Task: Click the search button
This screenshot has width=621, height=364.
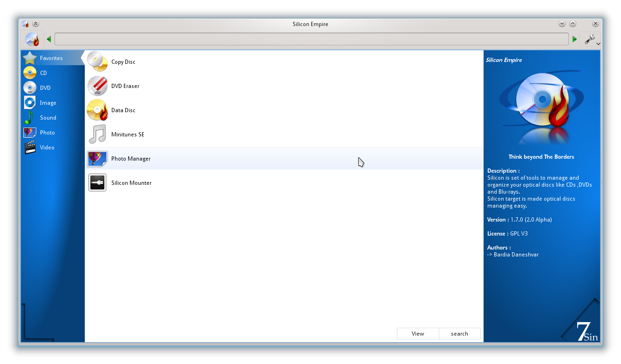Action: [459, 334]
